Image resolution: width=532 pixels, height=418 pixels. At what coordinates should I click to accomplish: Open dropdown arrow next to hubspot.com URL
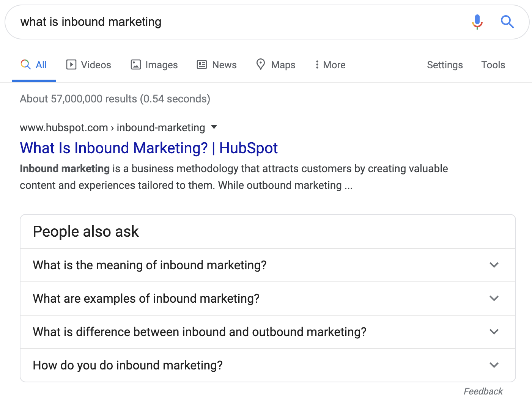(214, 127)
